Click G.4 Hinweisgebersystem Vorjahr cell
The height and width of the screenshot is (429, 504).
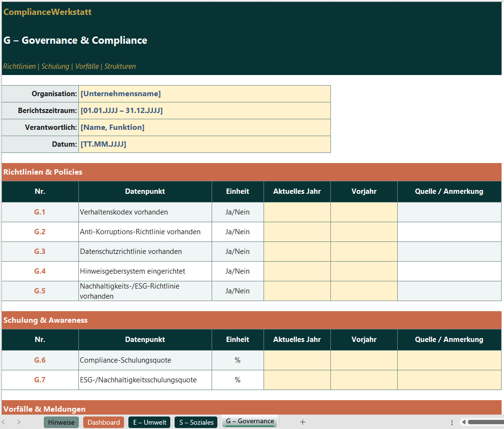[364, 271]
